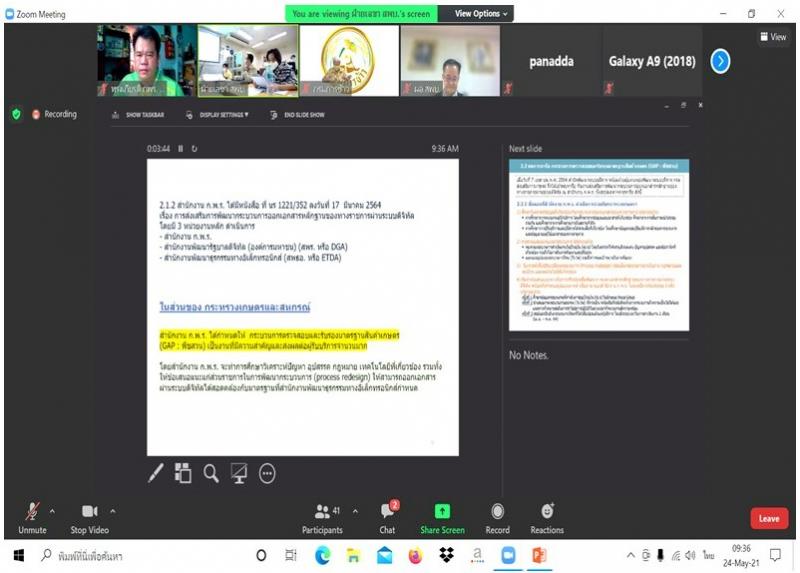800x573 pixels.
Task: Pause the presentation timer
Action: (180, 148)
